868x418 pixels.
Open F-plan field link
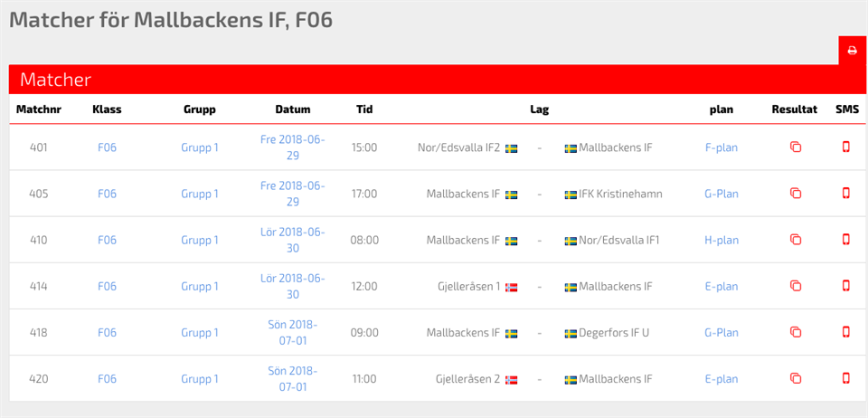click(x=721, y=147)
